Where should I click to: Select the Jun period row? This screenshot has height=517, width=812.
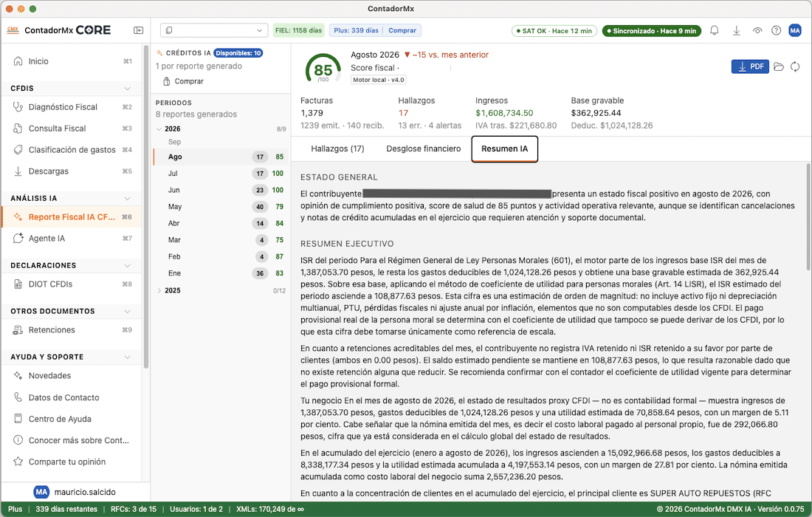221,190
